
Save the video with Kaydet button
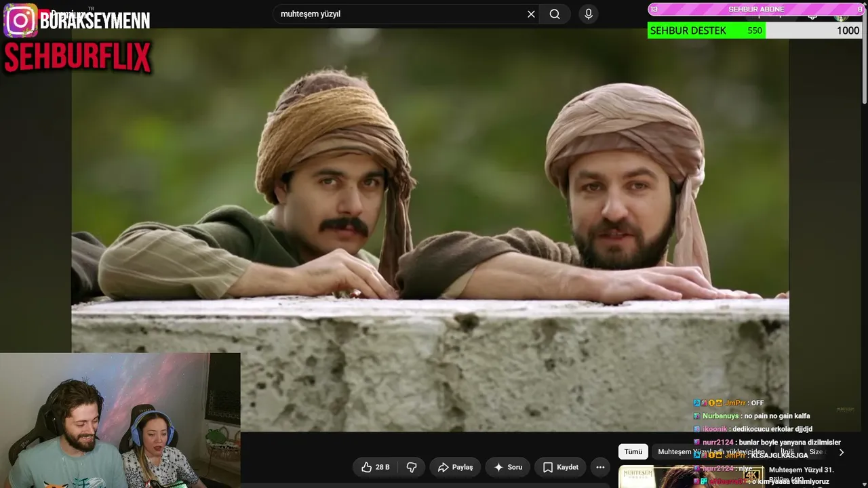click(561, 467)
